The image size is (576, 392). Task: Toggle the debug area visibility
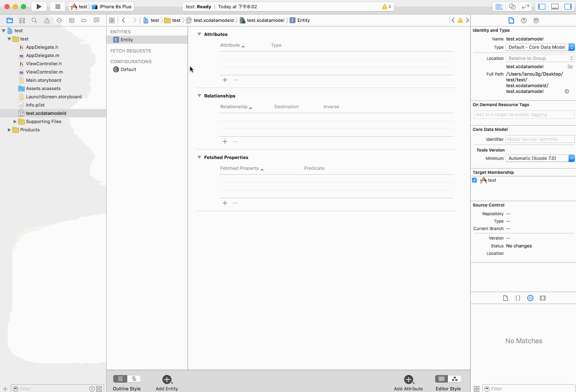click(x=555, y=7)
